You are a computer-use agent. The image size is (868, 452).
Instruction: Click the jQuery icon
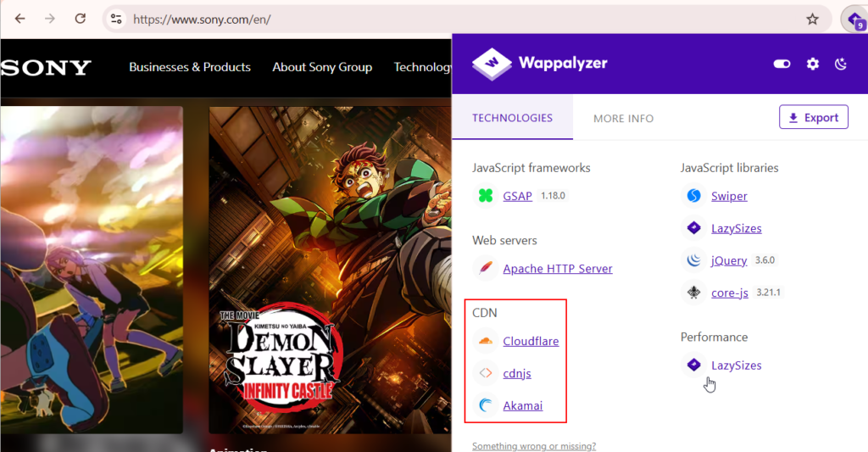point(693,259)
